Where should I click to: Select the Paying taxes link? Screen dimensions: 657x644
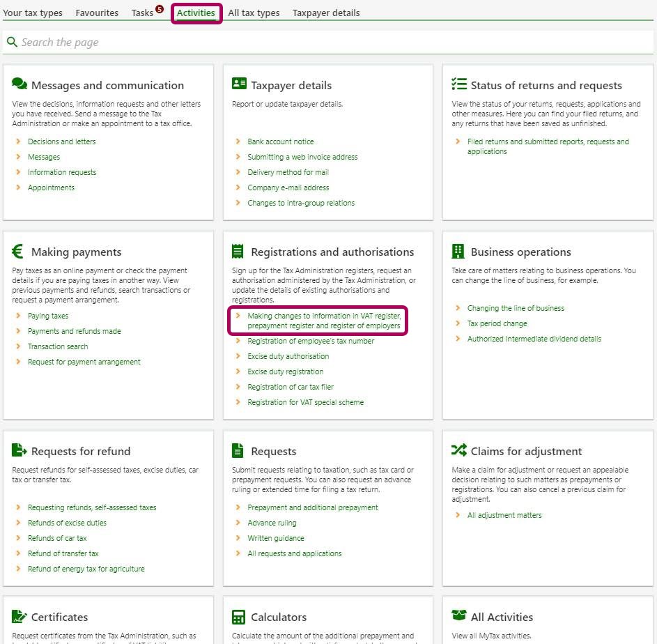pos(48,316)
